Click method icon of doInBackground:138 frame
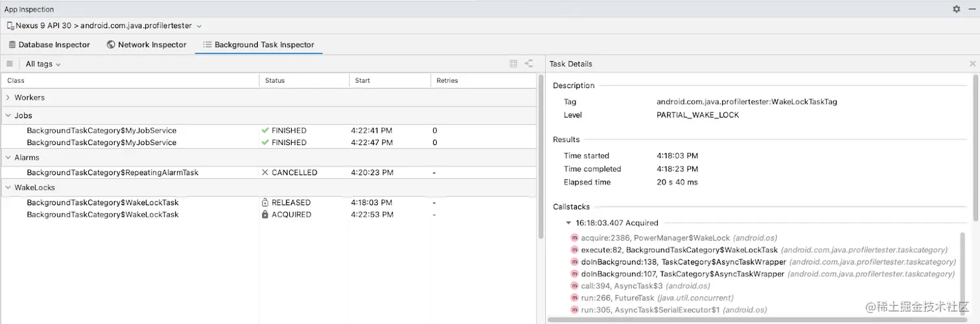This screenshot has width=980, height=324. click(574, 262)
